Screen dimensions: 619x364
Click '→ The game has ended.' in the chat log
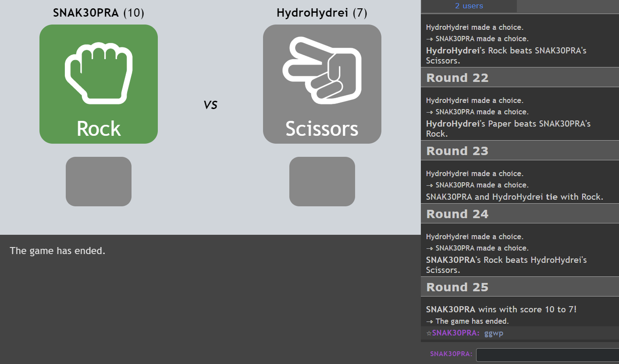[x=467, y=321]
